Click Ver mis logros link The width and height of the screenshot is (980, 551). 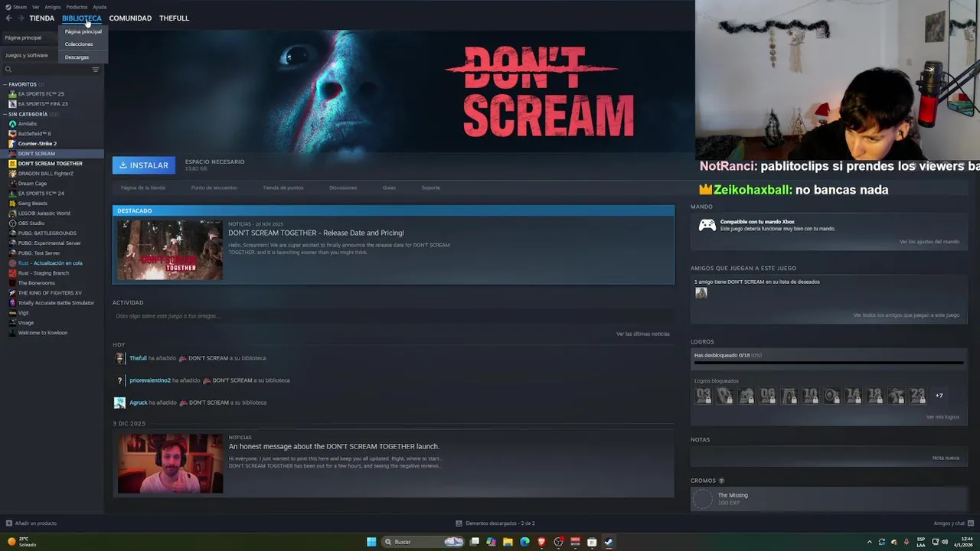coord(942,417)
